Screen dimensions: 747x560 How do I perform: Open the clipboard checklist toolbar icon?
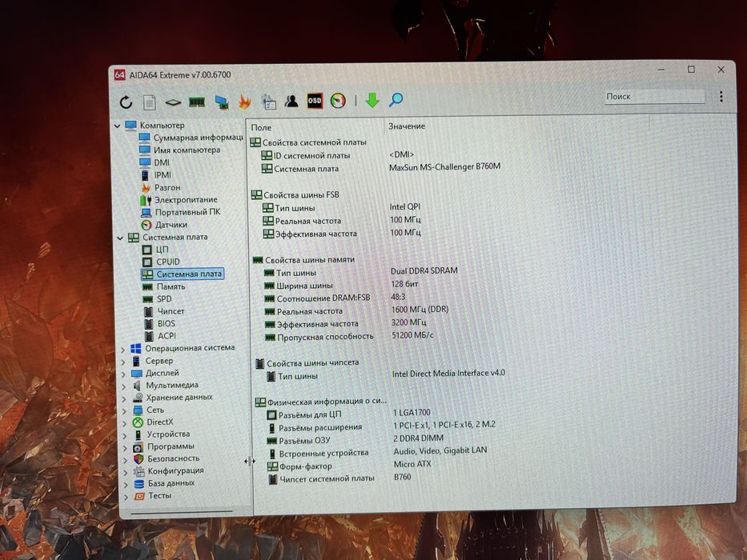(269, 102)
